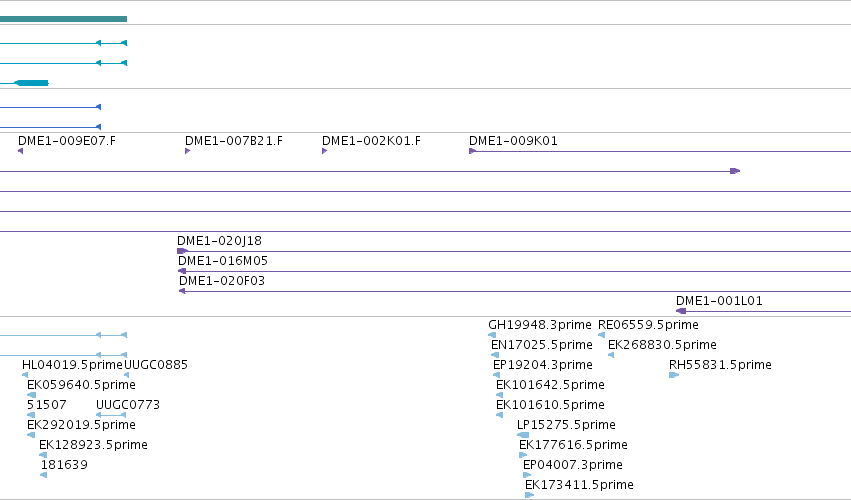Screen dimensions: 851x500
Task: Select the DME1-020J18 clone start arrow
Action: 182,251
